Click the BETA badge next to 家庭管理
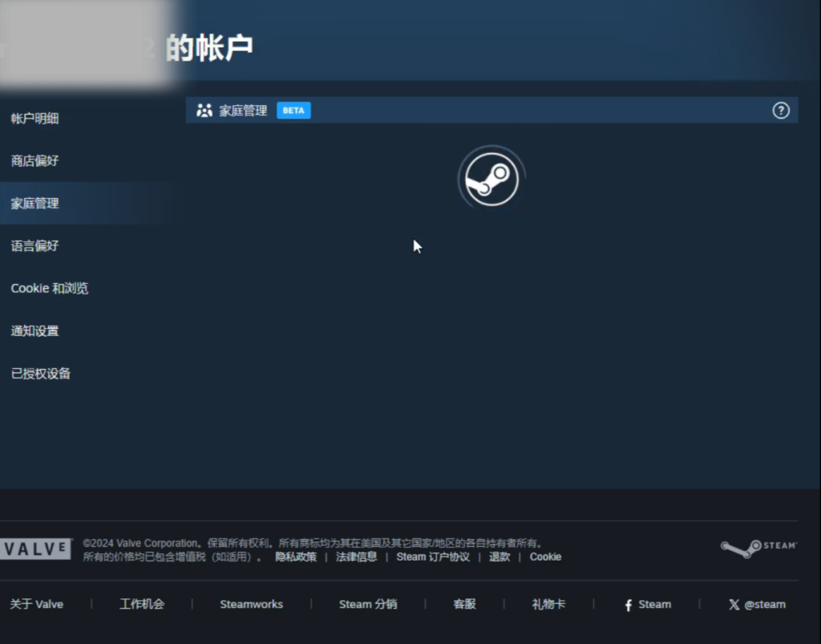 coord(293,111)
